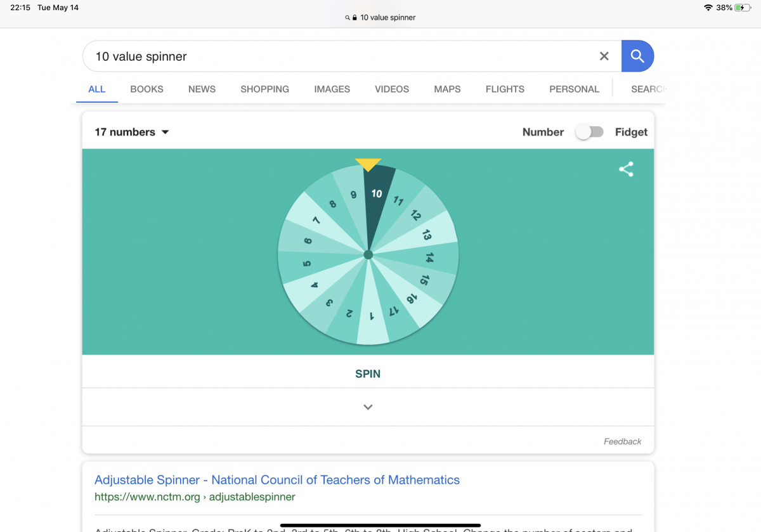This screenshot has width=761, height=532.
Task: Switch to the Images tab
Action: coord(332,89)
